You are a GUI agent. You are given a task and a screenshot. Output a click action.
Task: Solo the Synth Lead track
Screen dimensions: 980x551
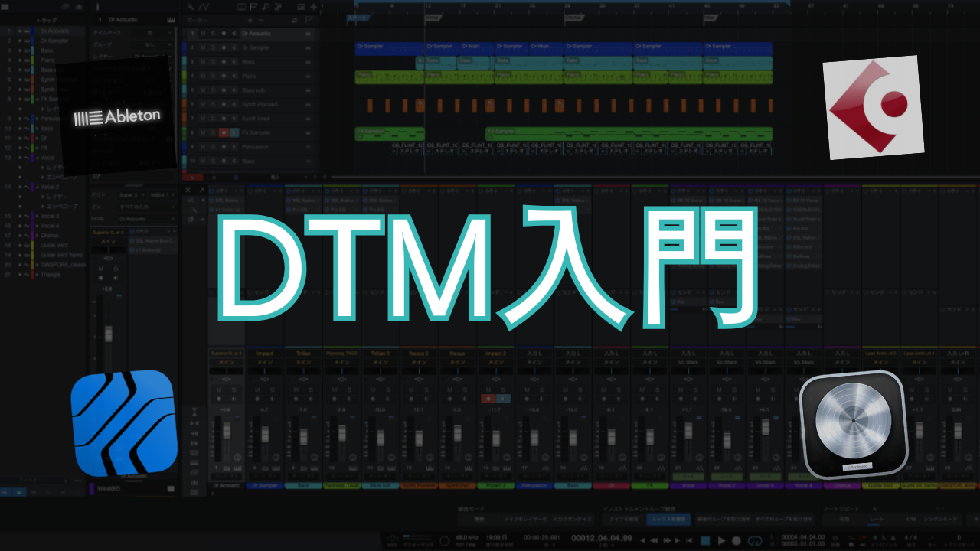[x=213, y=119]
